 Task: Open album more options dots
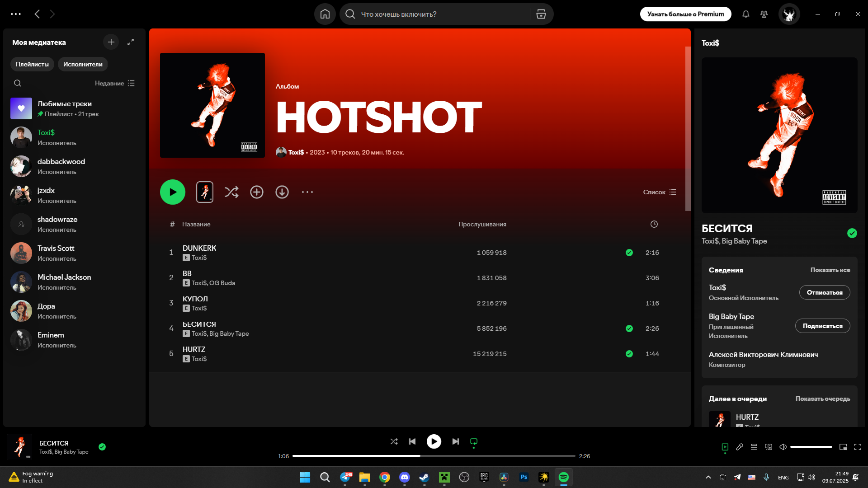coord(307,192)
